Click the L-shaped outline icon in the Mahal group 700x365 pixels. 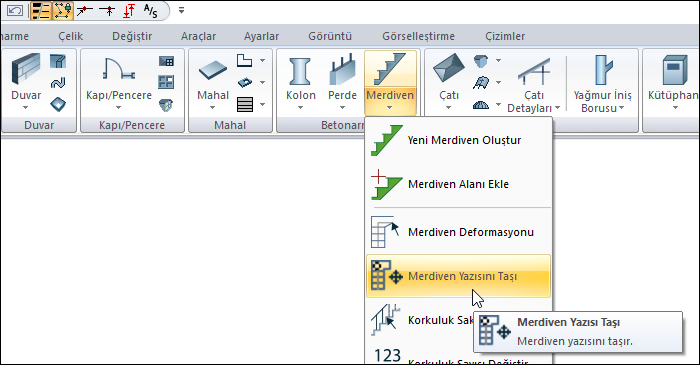245,60
